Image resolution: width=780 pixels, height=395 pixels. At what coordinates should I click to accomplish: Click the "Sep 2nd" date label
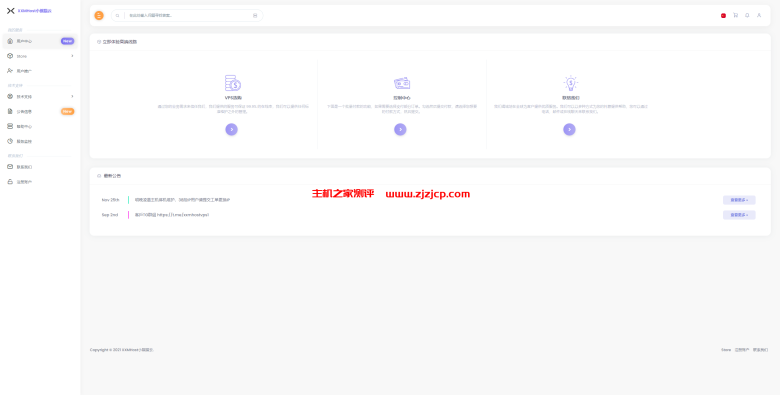(x=109, y=215)
